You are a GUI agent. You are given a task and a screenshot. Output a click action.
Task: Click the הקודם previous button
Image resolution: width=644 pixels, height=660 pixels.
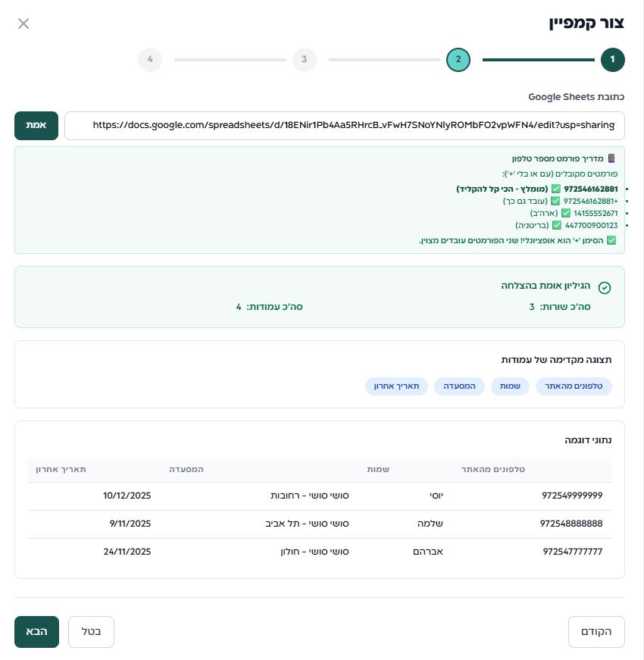click(x=596, y=632)
